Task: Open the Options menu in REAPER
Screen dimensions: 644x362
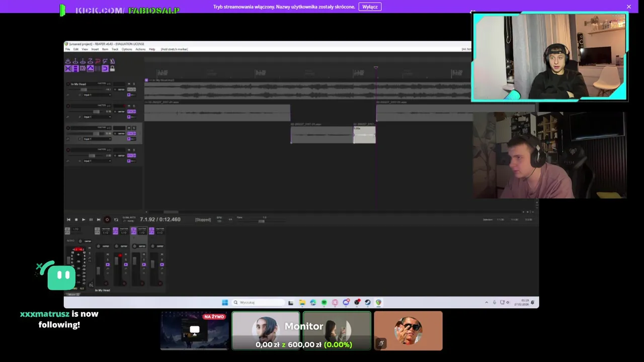Action: click(x=127, y=49)
